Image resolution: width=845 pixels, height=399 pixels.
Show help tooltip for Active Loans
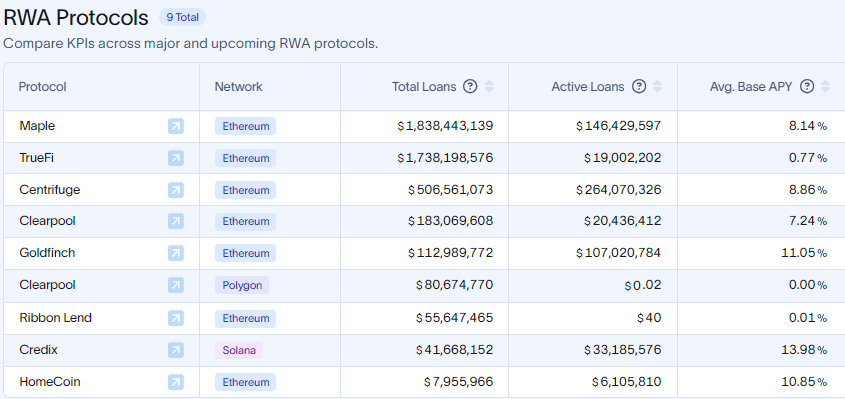pos(639,86)
